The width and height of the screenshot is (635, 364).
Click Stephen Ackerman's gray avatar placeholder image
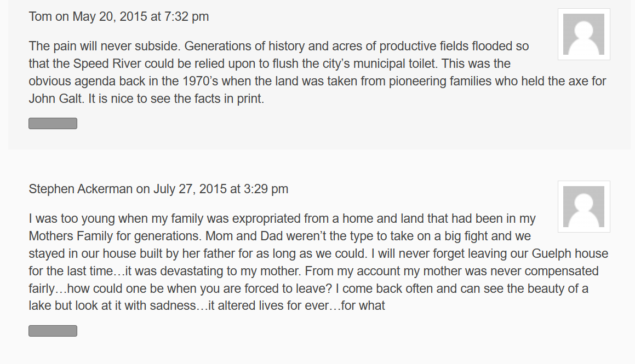point(583,206)
